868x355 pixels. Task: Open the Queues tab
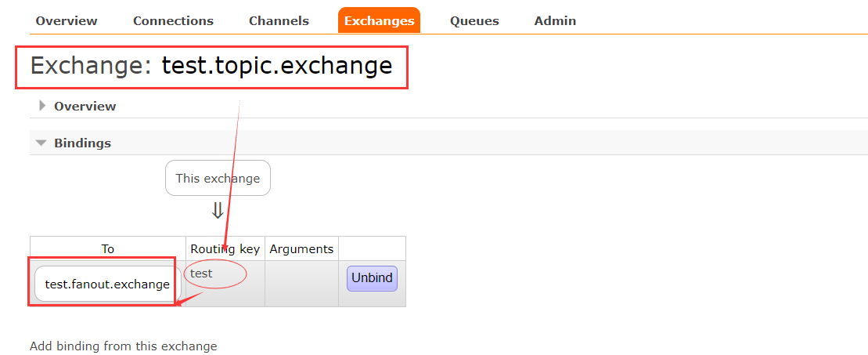(x=474, y=21)
